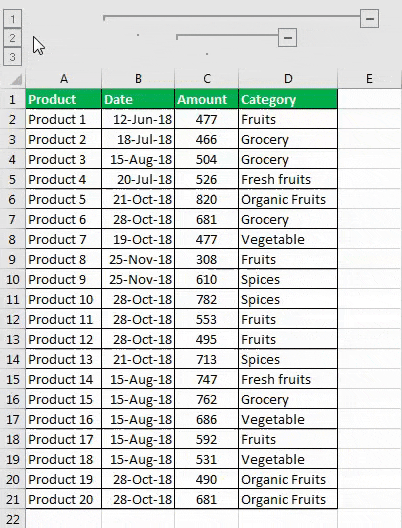Select column E header
Screen dimensions: 402x528
click(369, 79)
